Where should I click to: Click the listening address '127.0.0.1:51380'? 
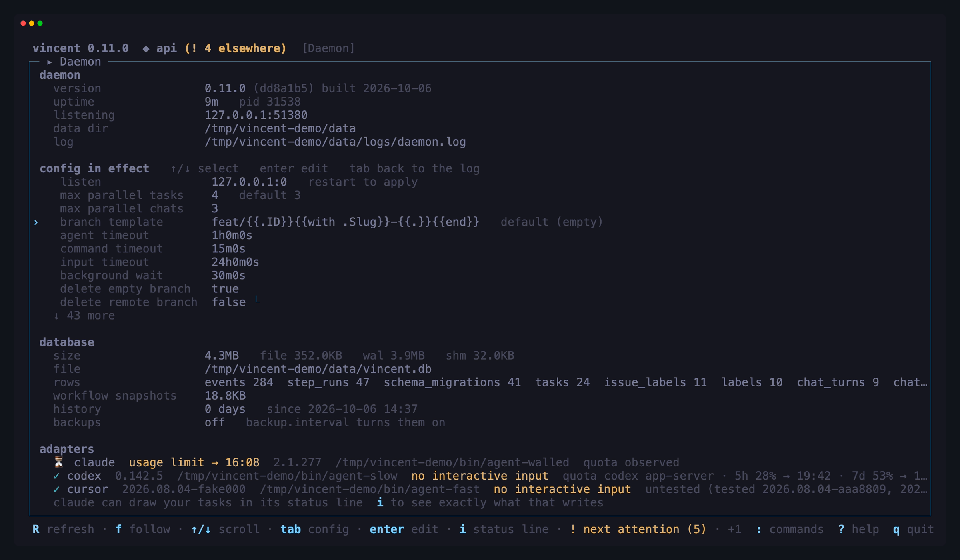tap(256, 115)
